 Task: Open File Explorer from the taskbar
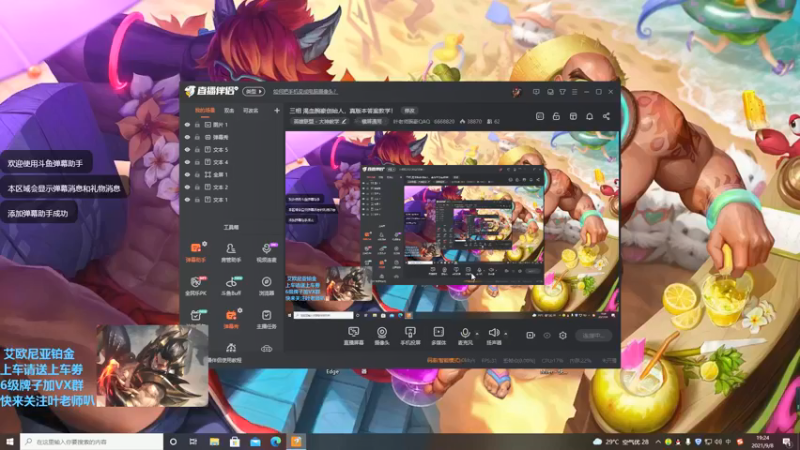[x=214, y=441]
